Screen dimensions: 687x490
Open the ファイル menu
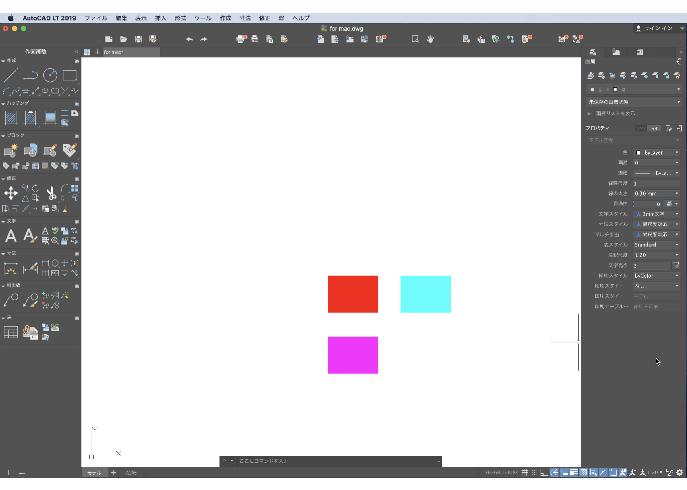point(96,18)
